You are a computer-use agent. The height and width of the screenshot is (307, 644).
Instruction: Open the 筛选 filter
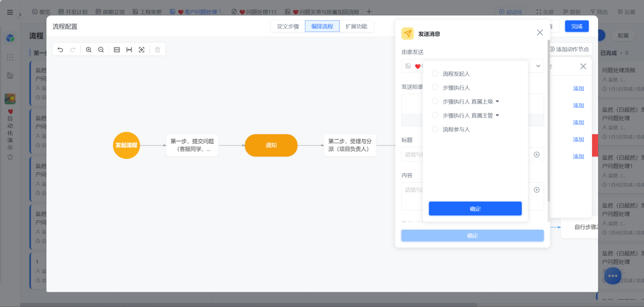click(x=599, y=12)
